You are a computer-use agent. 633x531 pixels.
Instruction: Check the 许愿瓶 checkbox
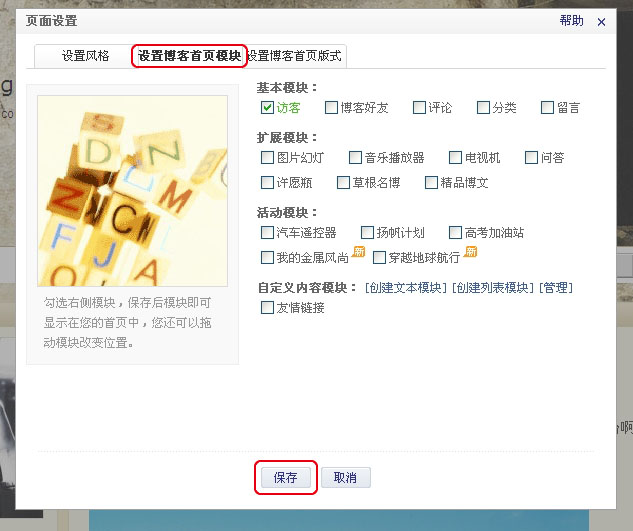267,183
